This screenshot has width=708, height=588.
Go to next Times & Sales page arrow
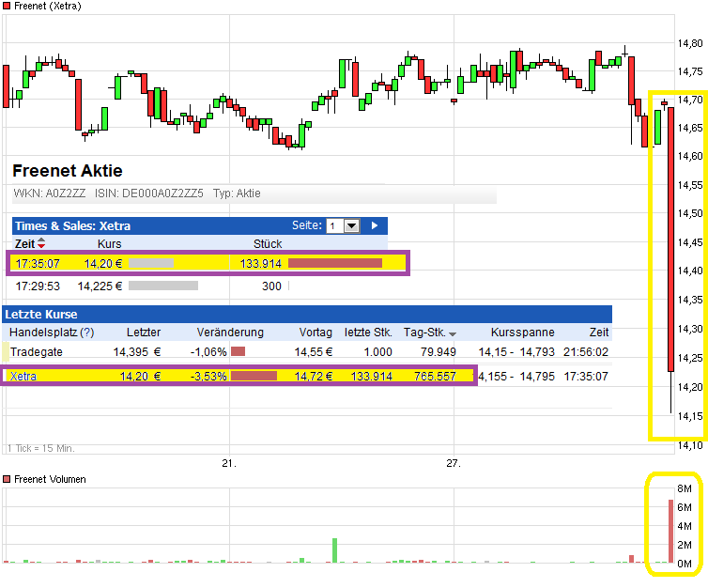coord(375,225)
